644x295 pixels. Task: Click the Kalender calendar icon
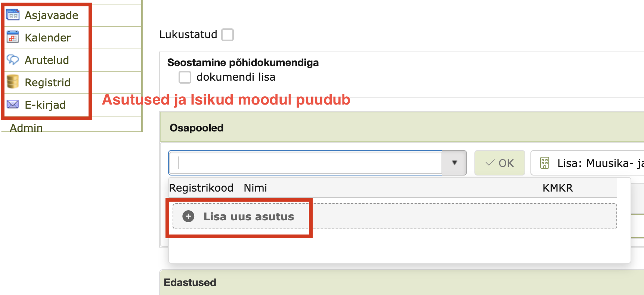coord(13,37)
